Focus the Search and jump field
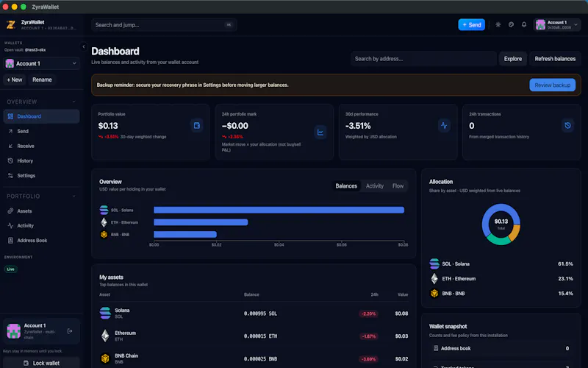 164,25
